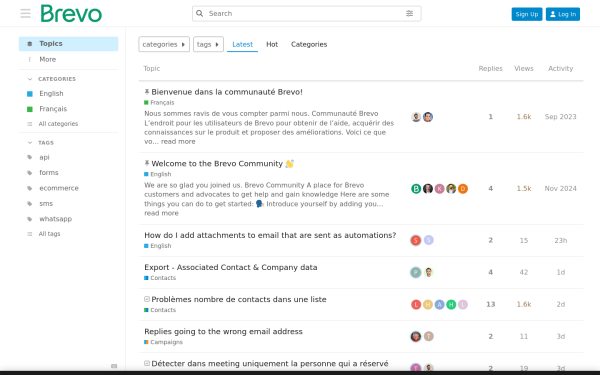Click the Log In button
Image resolution: width=600 pixels, height=375 pixels.
[562, 14]
